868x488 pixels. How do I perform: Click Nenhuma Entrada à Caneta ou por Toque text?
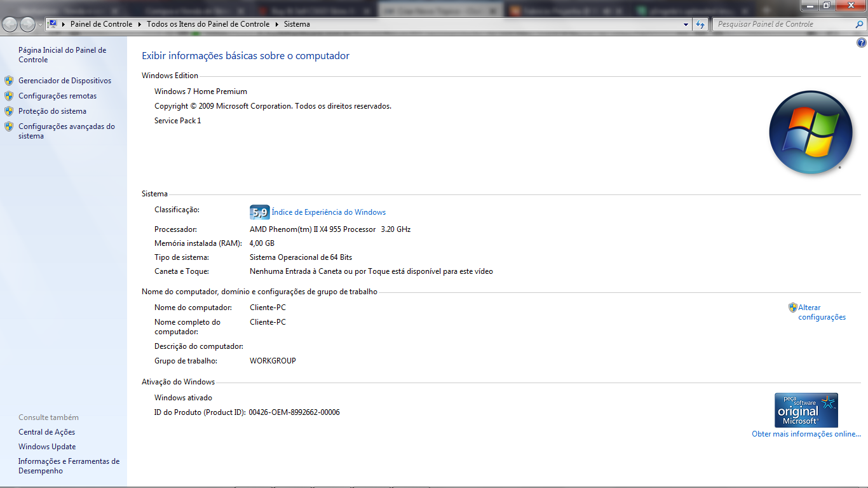pos(372,271)
